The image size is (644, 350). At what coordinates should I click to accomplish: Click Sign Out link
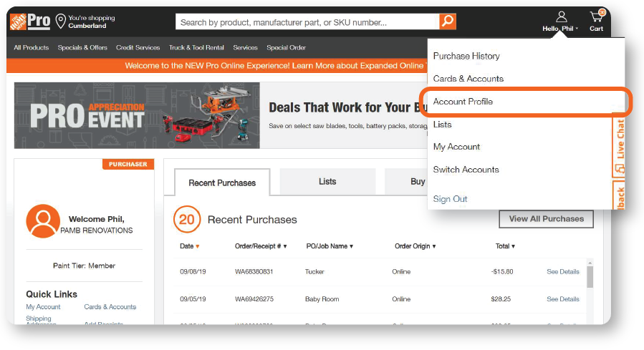click(x=450, y=199)
